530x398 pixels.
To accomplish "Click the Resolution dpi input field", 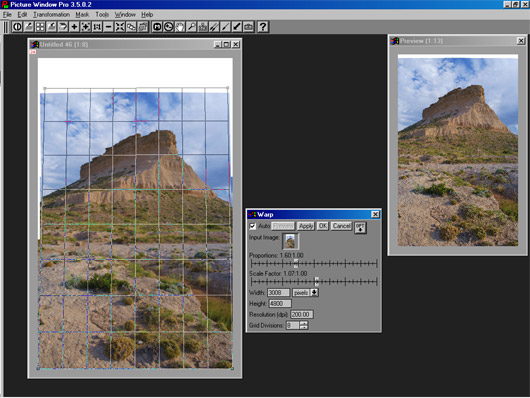I will 302,314.
